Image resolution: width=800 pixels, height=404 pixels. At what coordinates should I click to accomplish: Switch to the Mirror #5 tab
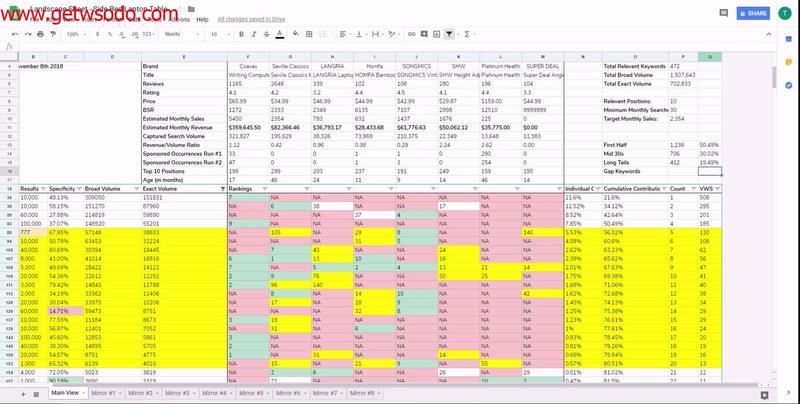pyautogui.click(x=254, y=393)
